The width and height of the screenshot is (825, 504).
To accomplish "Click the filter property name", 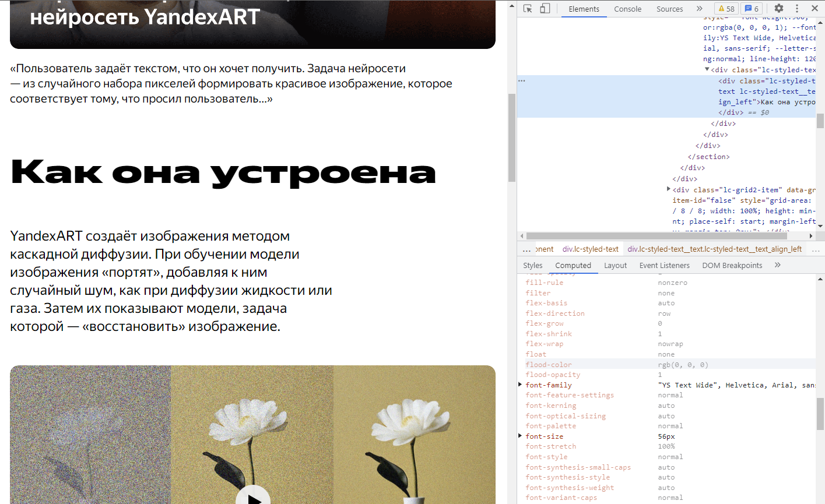I will 538,293.
